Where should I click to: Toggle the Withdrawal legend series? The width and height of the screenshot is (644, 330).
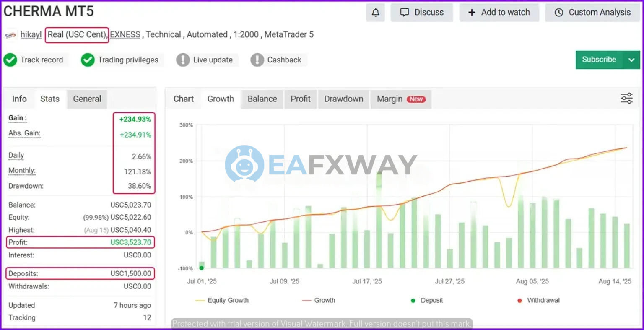pyautogui.click(x=538, y=300)
